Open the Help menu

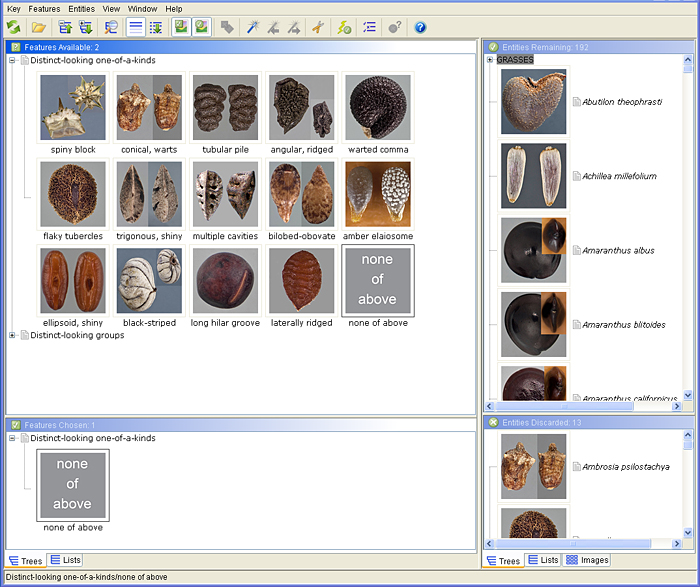(174, 9)
